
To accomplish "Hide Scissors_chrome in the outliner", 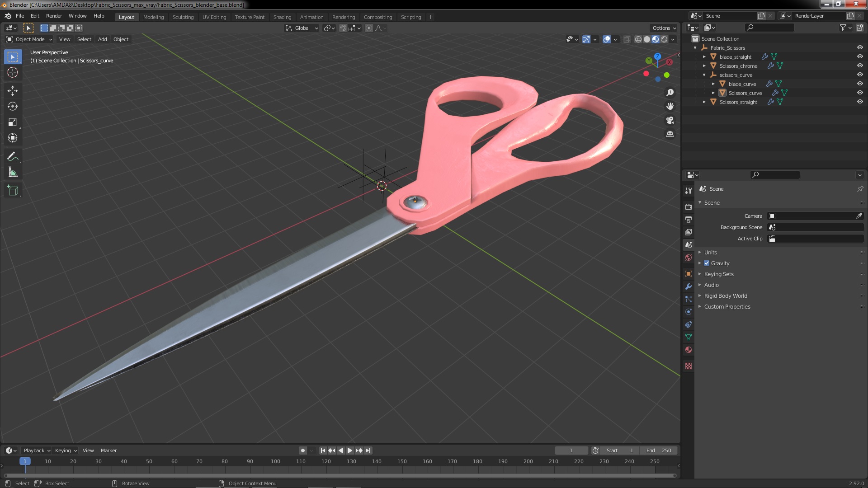I will click(x=860, y=66).
